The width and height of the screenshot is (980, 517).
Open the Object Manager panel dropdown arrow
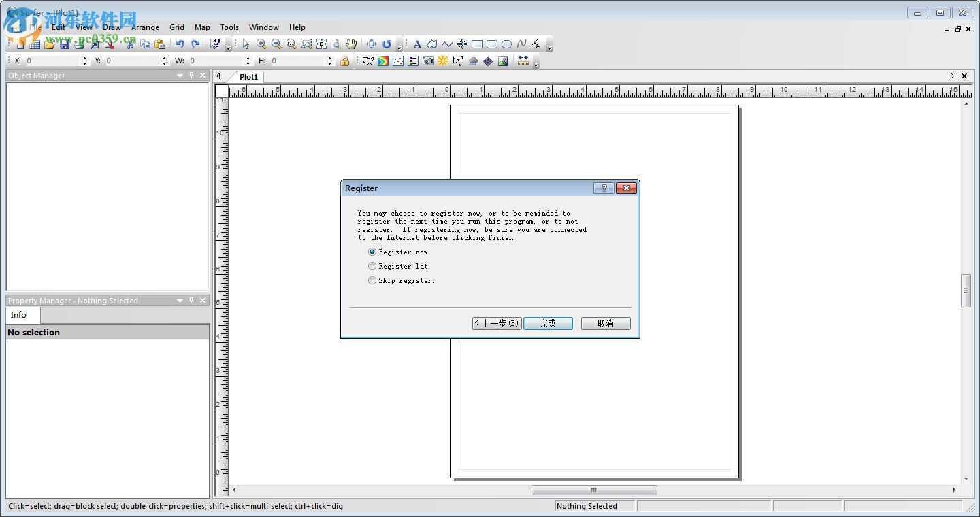(180, 76)
